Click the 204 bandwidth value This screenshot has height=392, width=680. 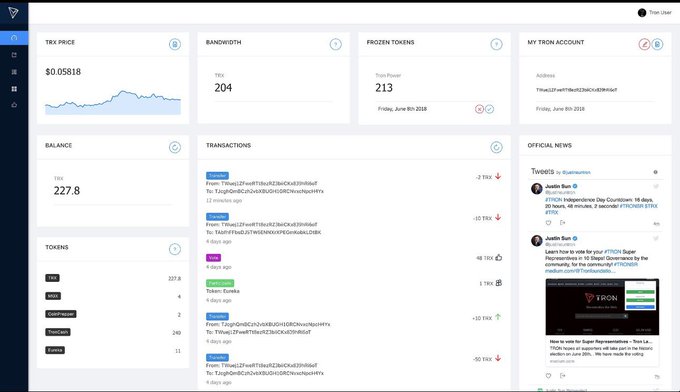point(223,88)
